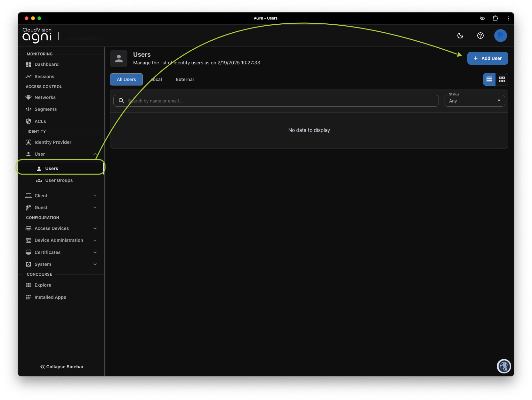Open the Status filter dropdown

click(x=474, y=101)
